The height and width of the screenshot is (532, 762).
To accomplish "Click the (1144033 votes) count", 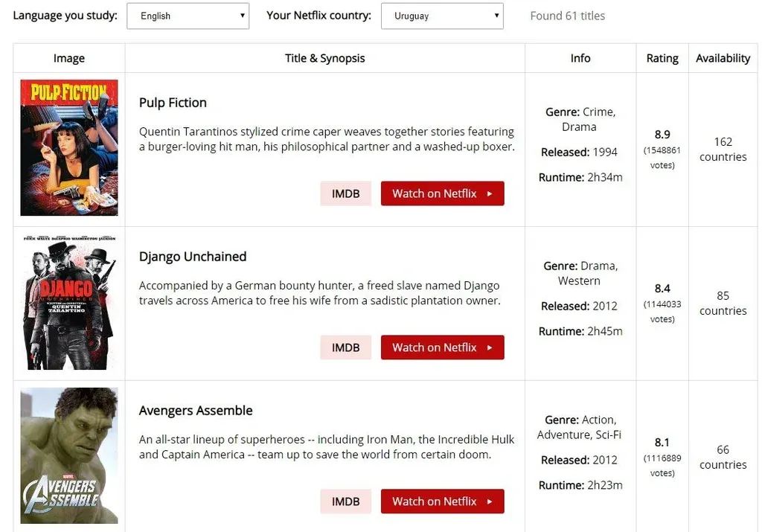I will 662,312.
